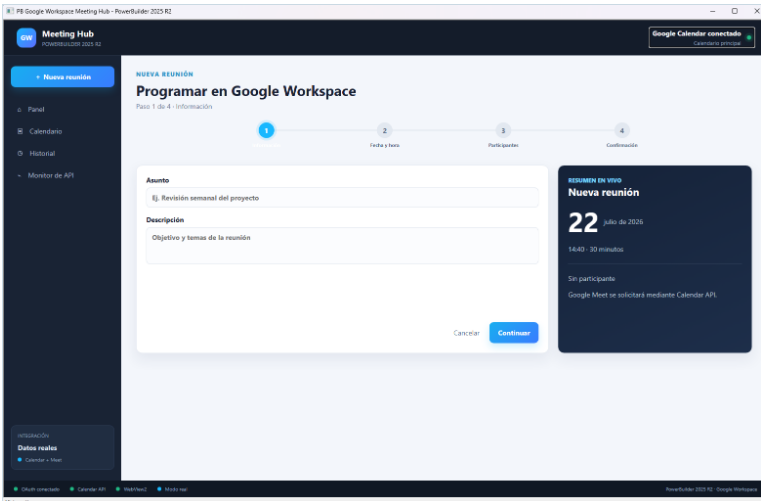761x501 pixels.
Task: Maximize the PowerBuilder window
Action: [x=734, y=11]
